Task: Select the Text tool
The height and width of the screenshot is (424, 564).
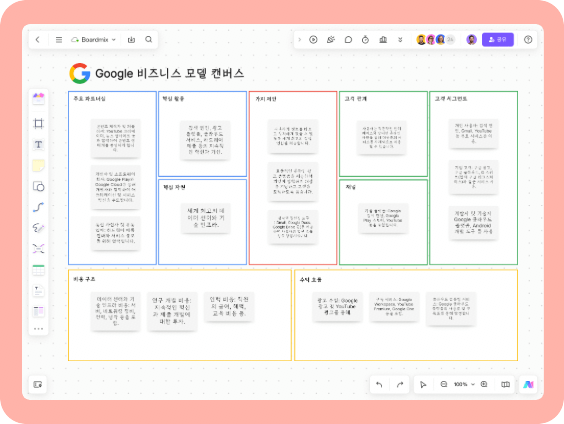Action: coord(38,145)
